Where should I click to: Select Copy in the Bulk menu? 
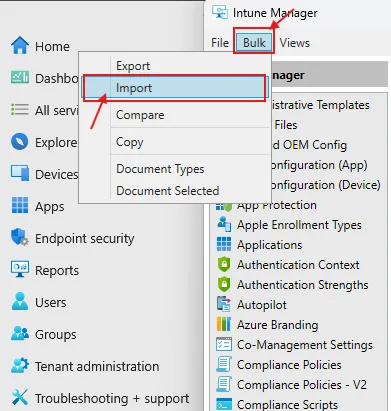click(175, 142)
